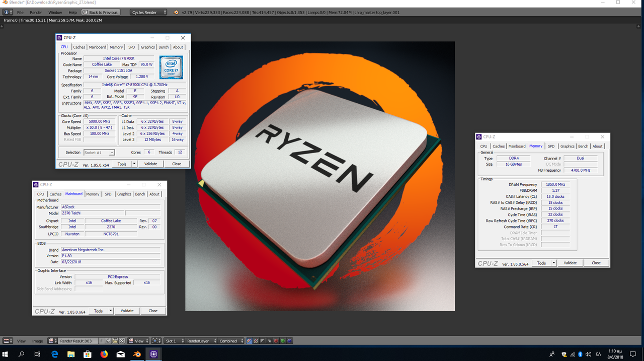Browse linked image datablock icon beside Render Result.003
644x361 pixels.
click(x=53, y=341)
